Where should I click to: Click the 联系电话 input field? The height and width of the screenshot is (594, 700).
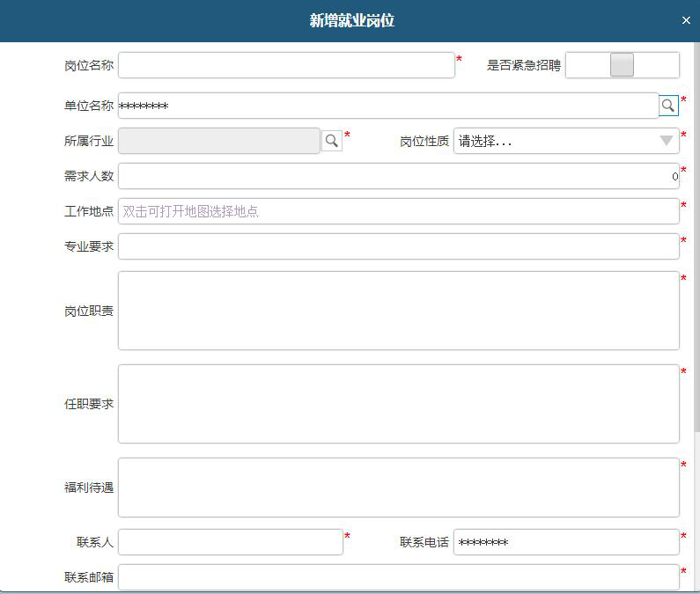[x=566, y=542]
